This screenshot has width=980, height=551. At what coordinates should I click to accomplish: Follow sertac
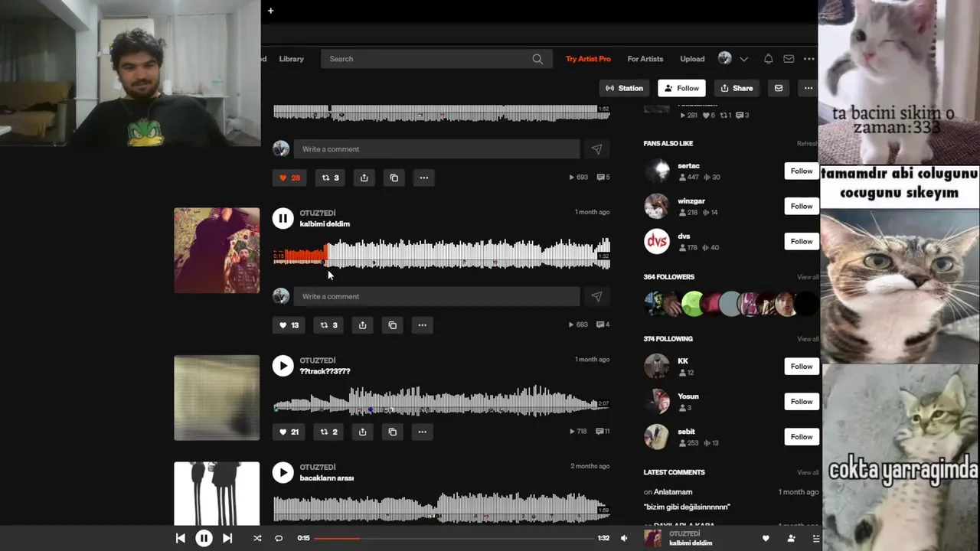pyautogui.click(x=801, y=171)
